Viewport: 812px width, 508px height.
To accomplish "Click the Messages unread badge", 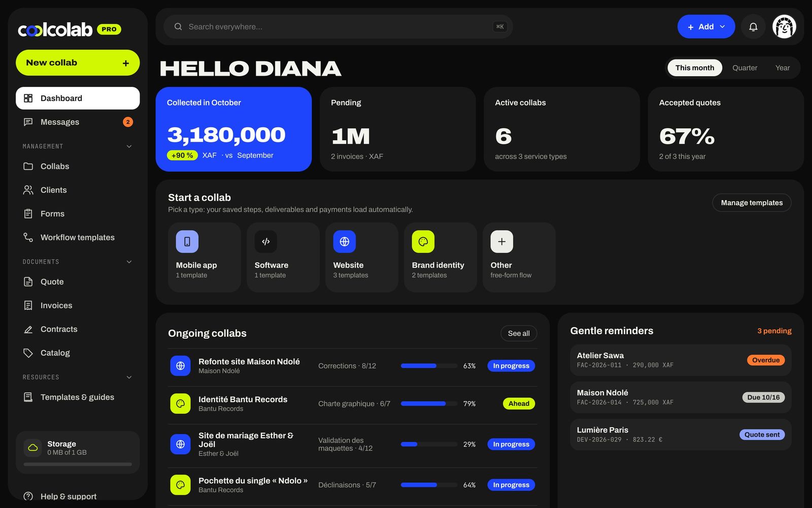I will tap(128, 122).
